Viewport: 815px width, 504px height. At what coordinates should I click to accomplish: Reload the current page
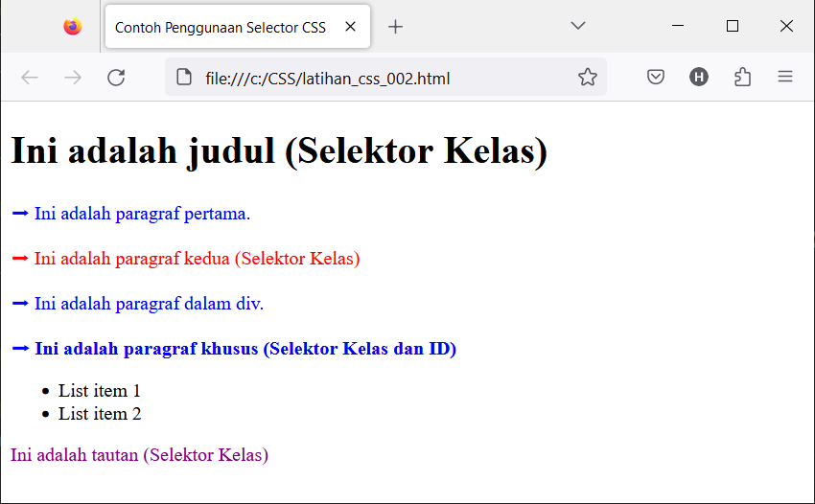point(116,78)
